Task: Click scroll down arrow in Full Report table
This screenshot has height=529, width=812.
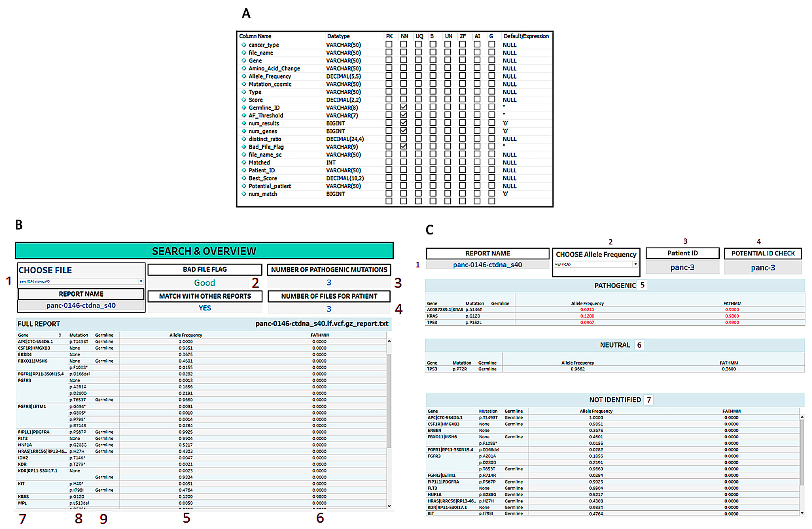Action: [389, 506]
